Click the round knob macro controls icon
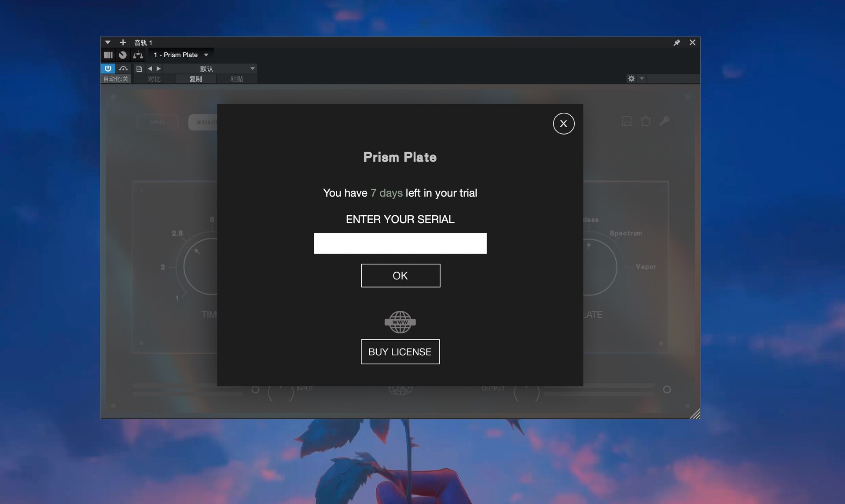 point(123,55)
